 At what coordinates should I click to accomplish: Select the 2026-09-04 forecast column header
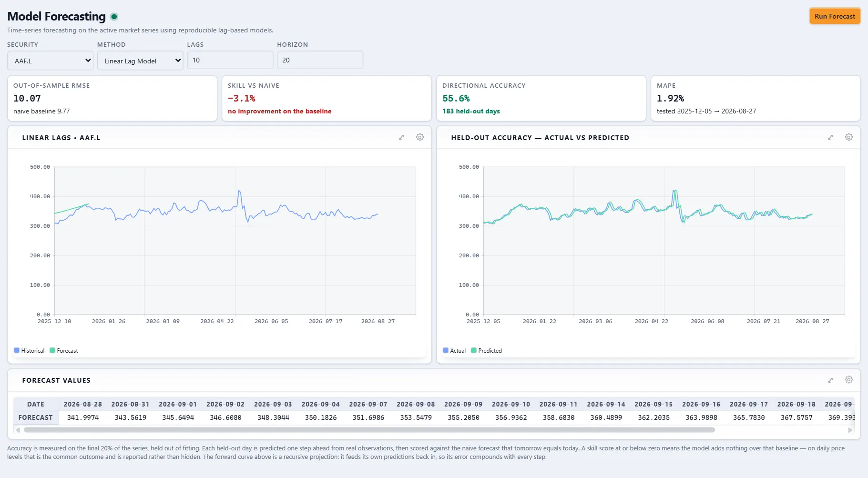pyautogui.click(x=321, y=404)
